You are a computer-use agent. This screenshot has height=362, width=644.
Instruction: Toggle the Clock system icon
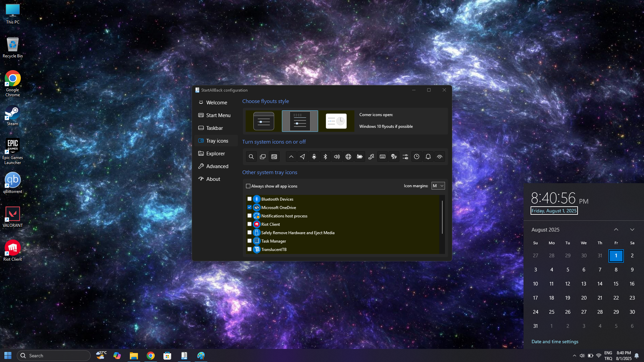click(417, 157)
